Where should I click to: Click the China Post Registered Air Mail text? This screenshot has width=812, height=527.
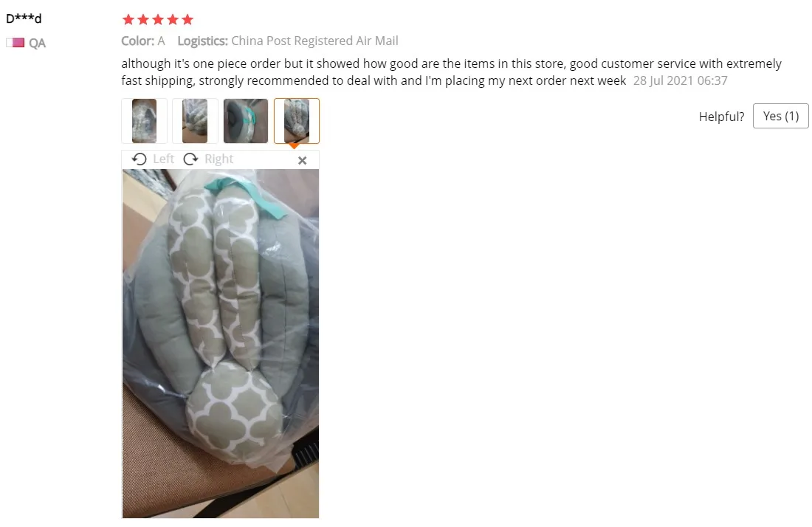[314, 41]
